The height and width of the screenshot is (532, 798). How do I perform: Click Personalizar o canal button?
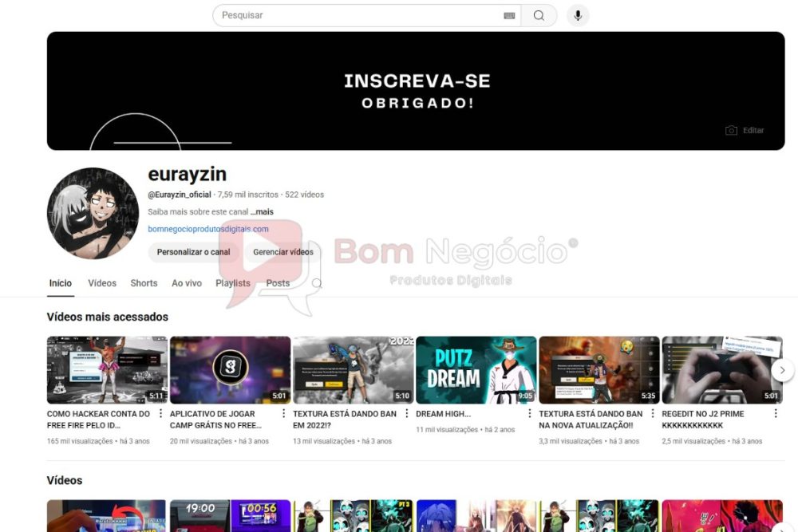[193, 252]
